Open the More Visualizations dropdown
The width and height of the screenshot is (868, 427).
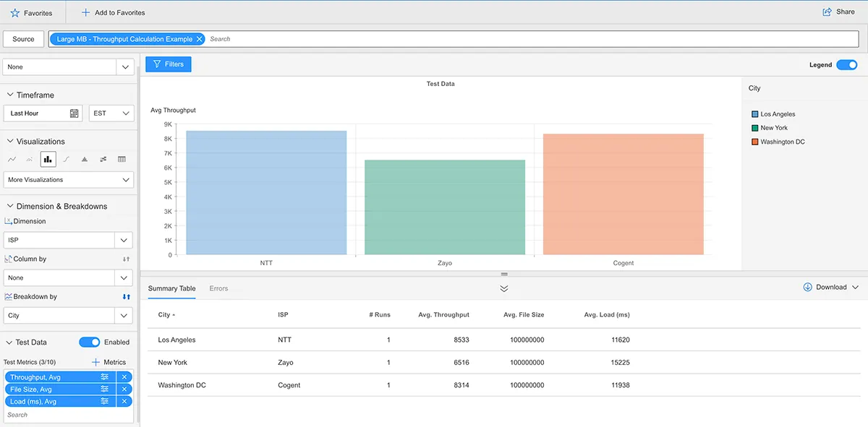point(69,180)
